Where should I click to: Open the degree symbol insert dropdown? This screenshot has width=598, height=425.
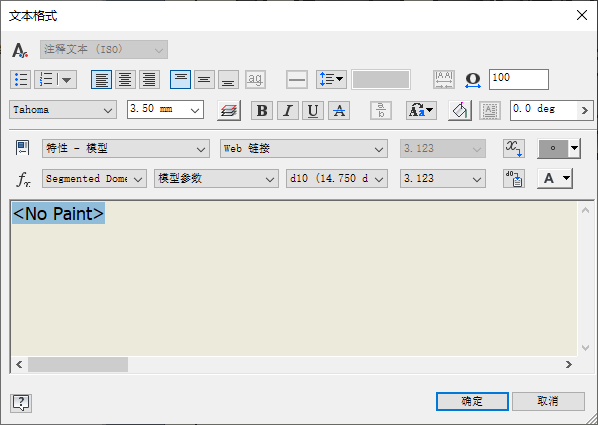[x=559, y=148]
